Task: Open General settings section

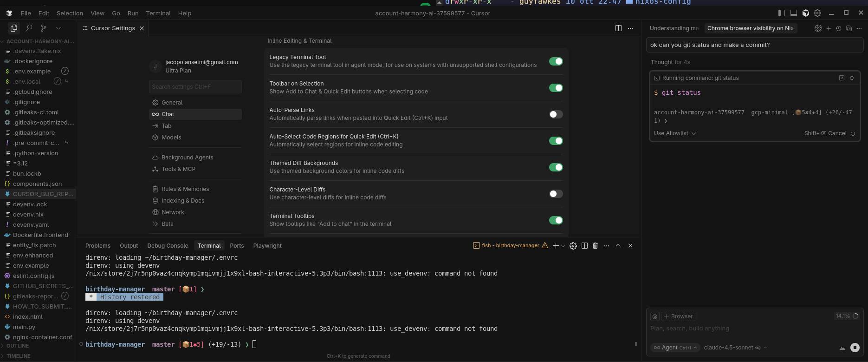Action: pos(195,103)
